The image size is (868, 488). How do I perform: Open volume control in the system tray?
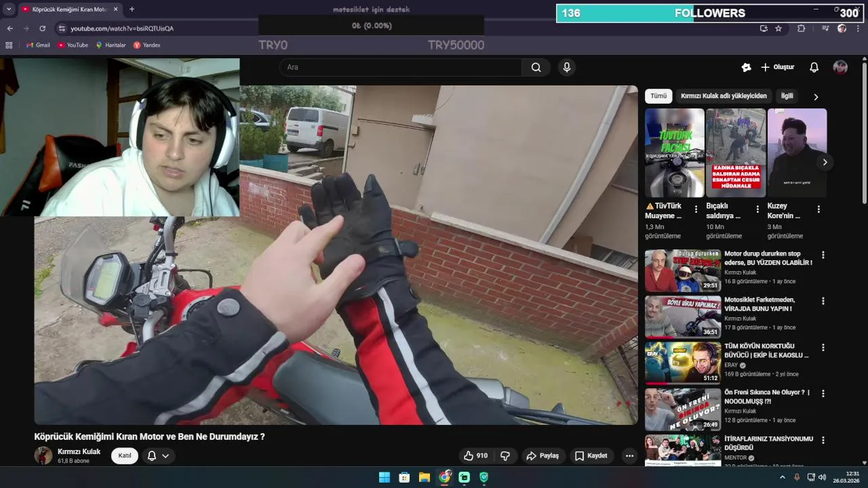point(822,477)
